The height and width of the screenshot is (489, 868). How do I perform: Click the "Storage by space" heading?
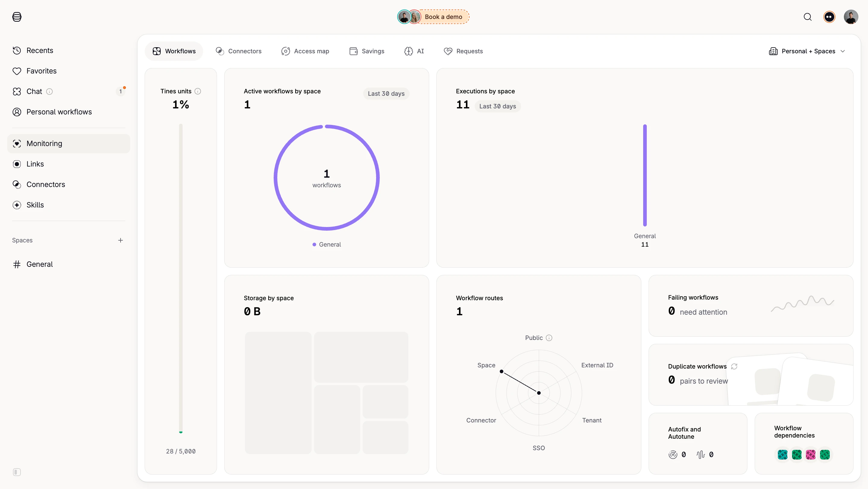[x=269, y=298]
